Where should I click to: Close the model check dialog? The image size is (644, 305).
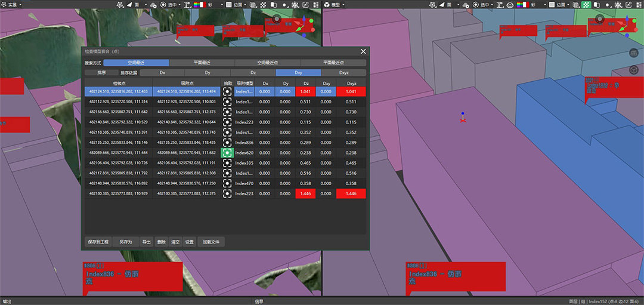[363, 51]
